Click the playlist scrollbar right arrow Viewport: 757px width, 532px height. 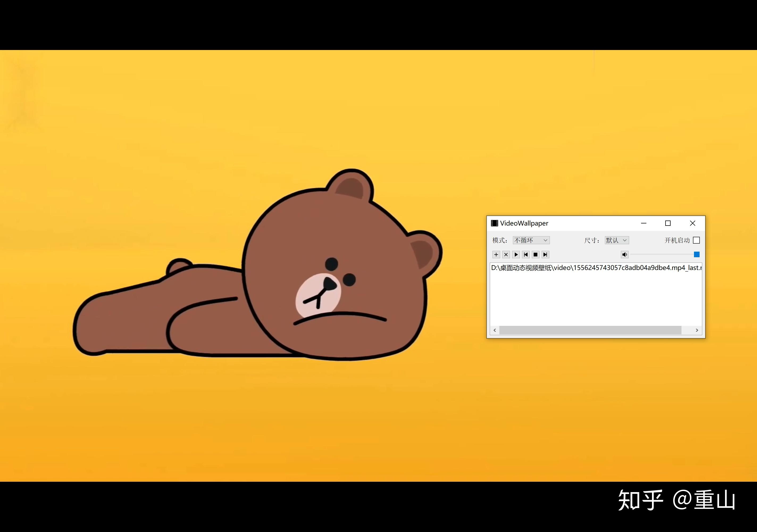coord(697,330)
